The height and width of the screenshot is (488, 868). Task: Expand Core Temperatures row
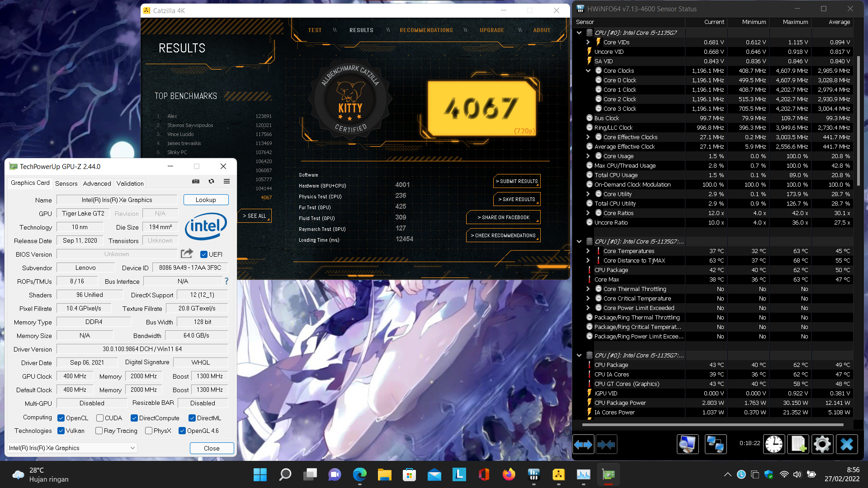[588, 251]
